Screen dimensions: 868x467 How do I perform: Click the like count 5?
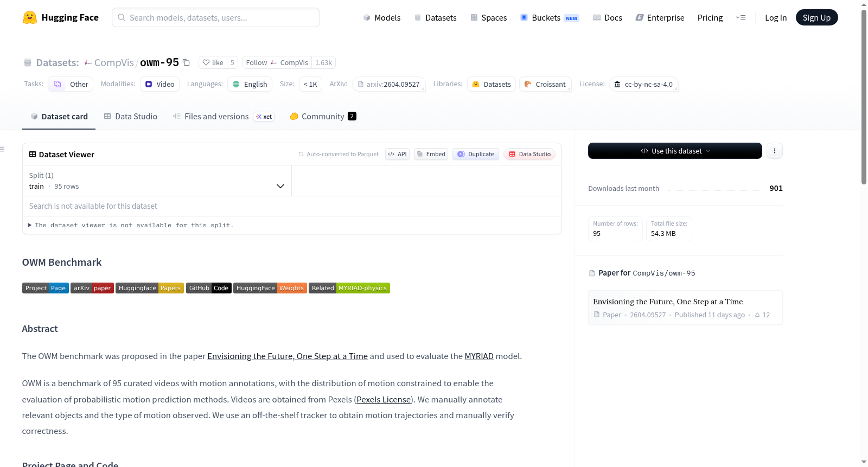coord(232,62)
